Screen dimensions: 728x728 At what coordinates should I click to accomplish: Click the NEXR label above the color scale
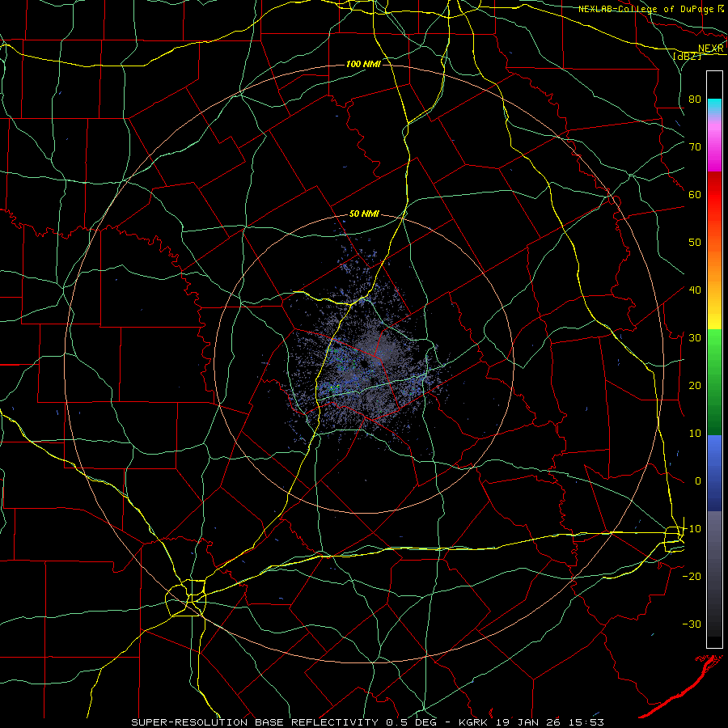710,49
